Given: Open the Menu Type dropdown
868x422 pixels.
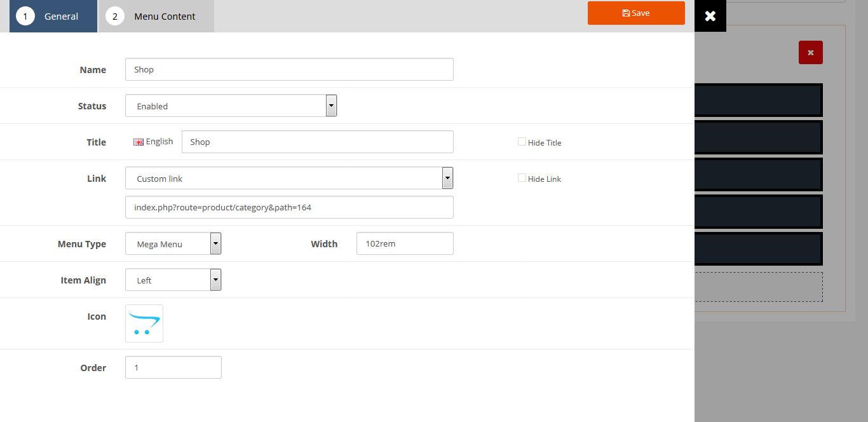Looking at the screenshot, I should coord(173,243).
